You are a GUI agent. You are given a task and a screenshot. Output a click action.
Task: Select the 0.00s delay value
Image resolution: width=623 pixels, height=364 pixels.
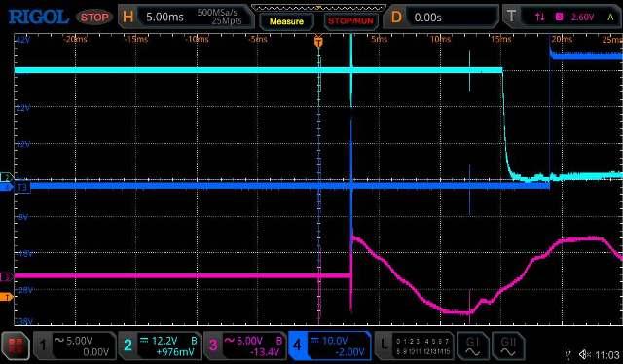427,18
